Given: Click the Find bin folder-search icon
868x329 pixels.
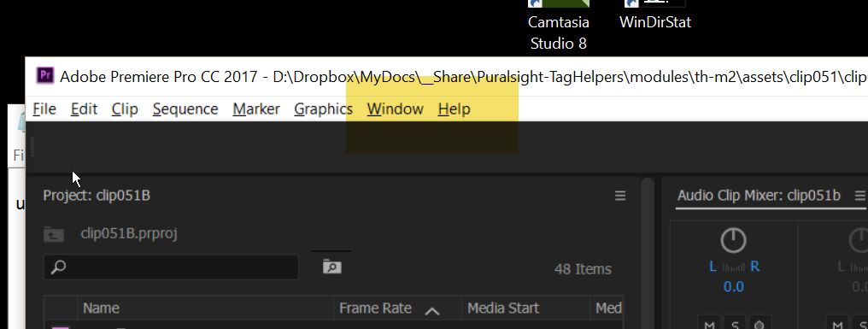Looking at the screenshot, I should 331,267.
